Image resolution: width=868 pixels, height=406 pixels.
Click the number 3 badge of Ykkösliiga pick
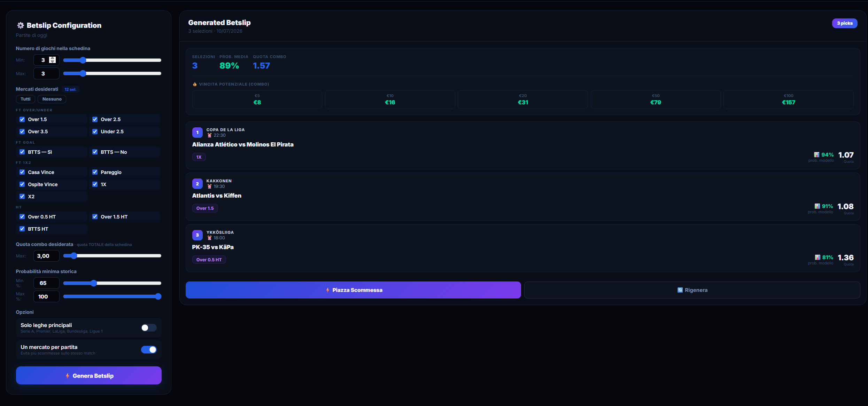click(197, 235)
